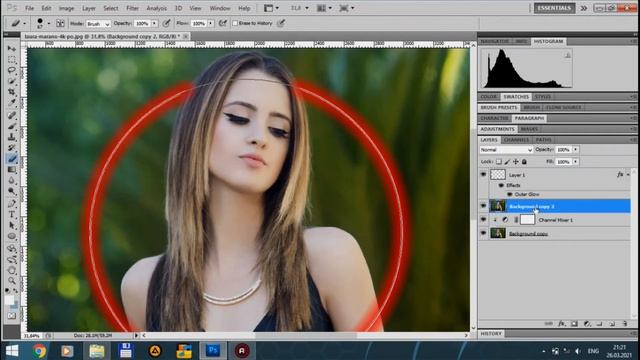Select the Eraser tool in the toolbox
640x360 pixels.
11,159
